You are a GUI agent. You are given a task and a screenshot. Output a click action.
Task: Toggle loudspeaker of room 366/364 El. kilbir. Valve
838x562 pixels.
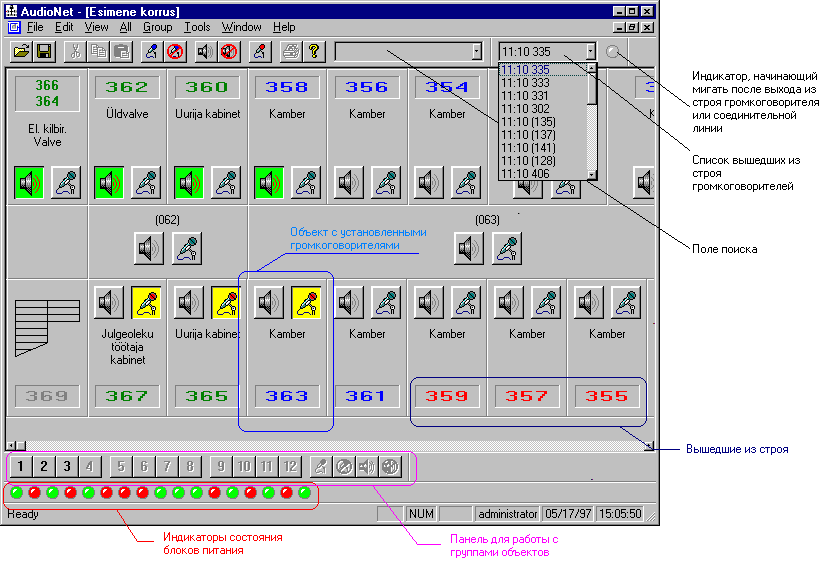point(29,183)
